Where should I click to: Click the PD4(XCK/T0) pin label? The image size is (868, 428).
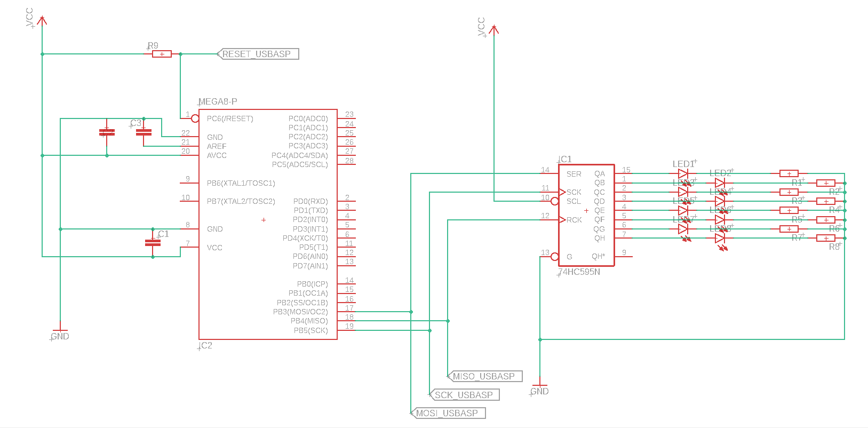pos(305,238)
